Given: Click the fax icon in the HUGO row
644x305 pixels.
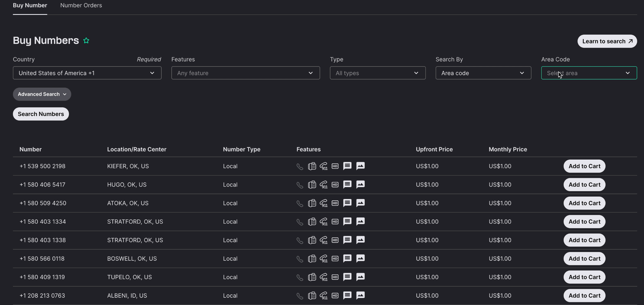Looking at the screenshot, I should tap(312, 185).
